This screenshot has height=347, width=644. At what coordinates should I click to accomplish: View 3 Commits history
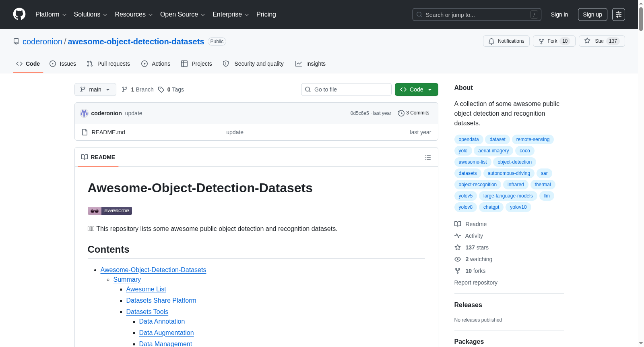point(414,113)
